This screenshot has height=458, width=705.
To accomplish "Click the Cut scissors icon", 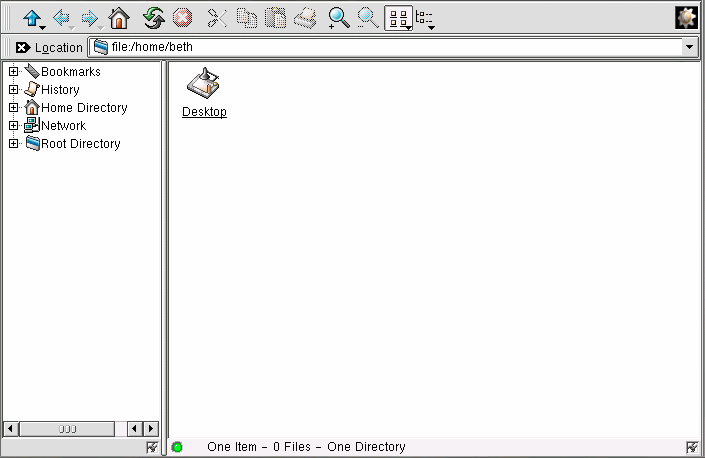I will click(x=217, y=17).
